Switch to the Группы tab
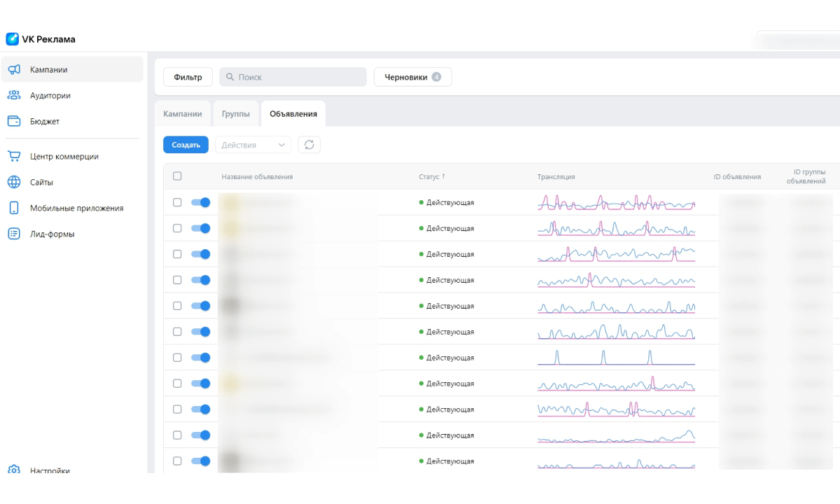 pyautogui.click(x=235, y=114)
